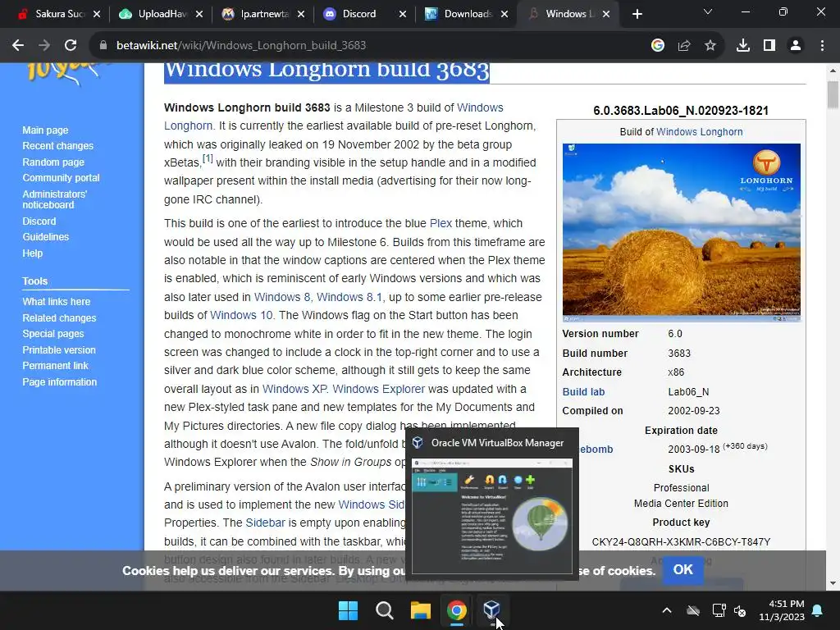Open notifications bell icon
The height and width of the screenshot is (630, 840).
(818, 610)
